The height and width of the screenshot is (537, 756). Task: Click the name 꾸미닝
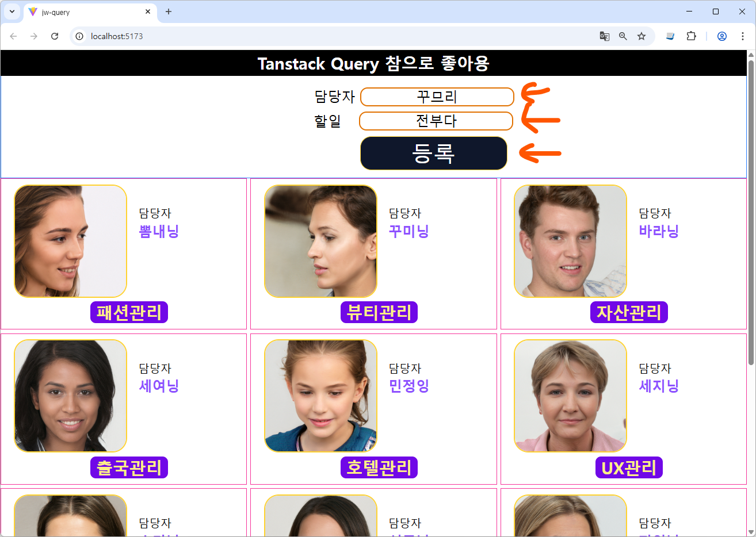(x=409, y=231)
